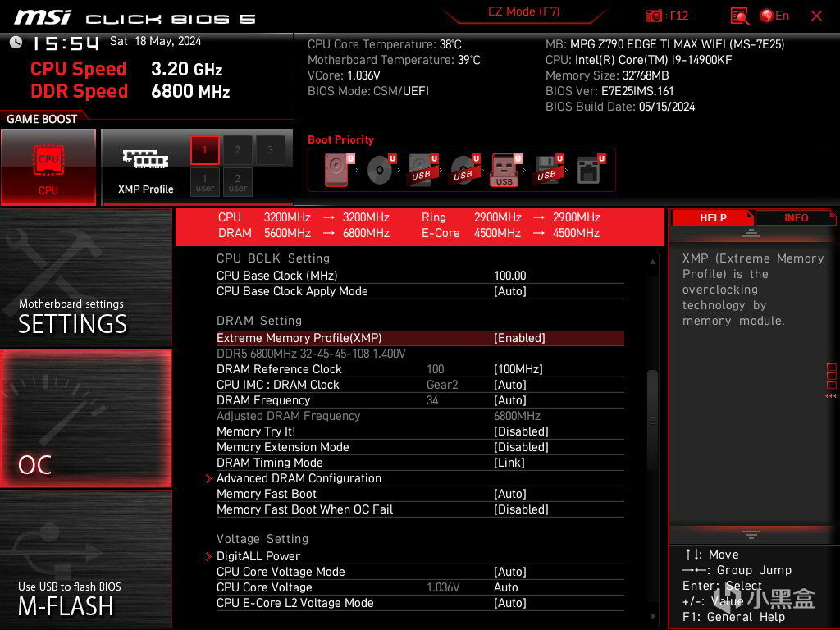840x630 pixels.
Task: Select XMP profile 3
Action: 270,150
